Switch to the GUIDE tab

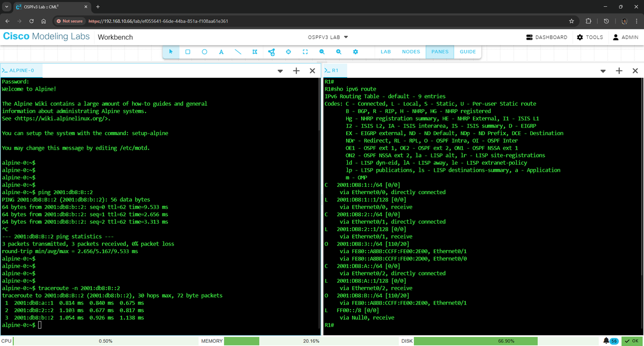467,51
